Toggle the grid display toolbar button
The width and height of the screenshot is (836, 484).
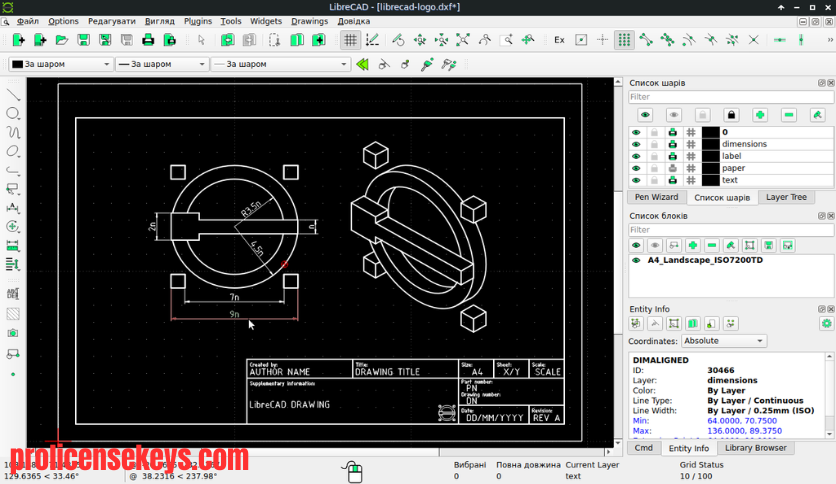[x=350, y=40]
